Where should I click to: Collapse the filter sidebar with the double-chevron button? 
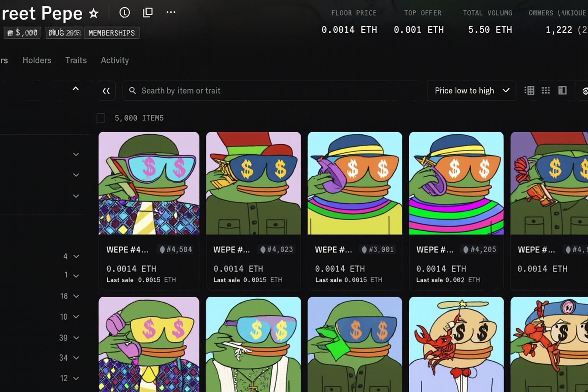pos(106,91)
